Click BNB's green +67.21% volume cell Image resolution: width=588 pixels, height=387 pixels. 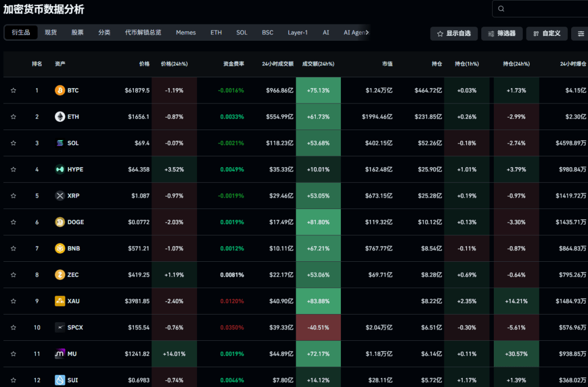point(318,248)
